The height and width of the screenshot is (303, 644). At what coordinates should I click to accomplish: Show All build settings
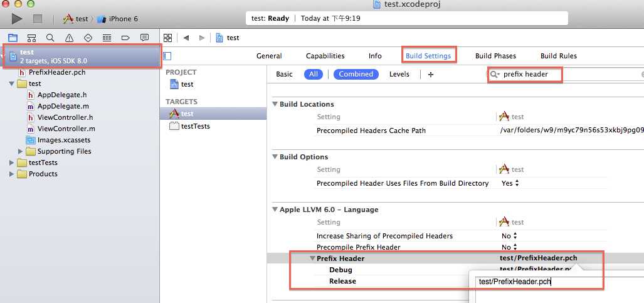click(314, 75)
